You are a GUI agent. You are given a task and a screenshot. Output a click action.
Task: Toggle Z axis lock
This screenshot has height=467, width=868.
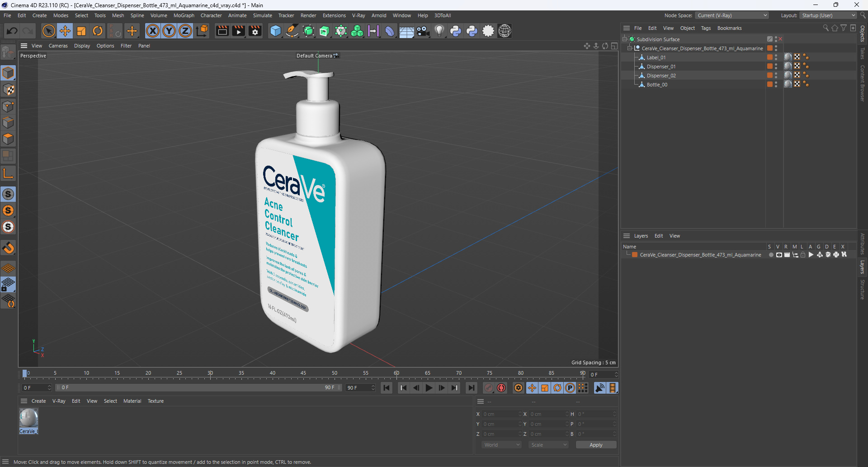pyautogui.click(x=185, y=31)
